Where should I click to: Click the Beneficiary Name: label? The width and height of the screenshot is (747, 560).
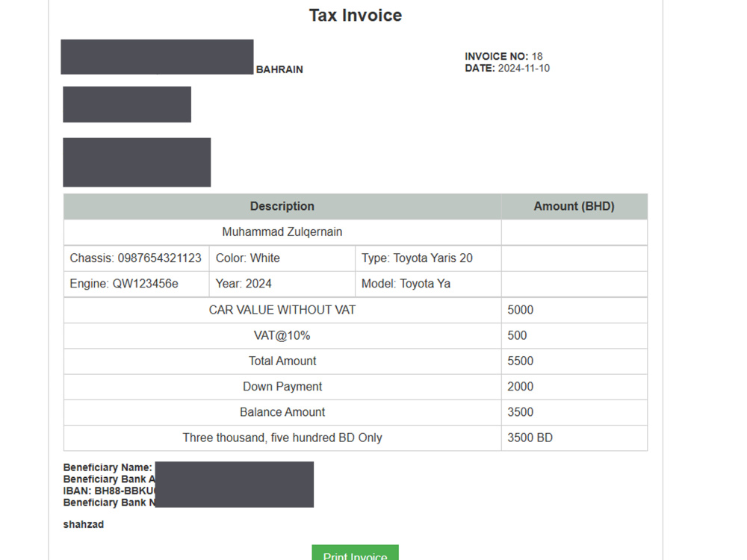pos(108,467)
